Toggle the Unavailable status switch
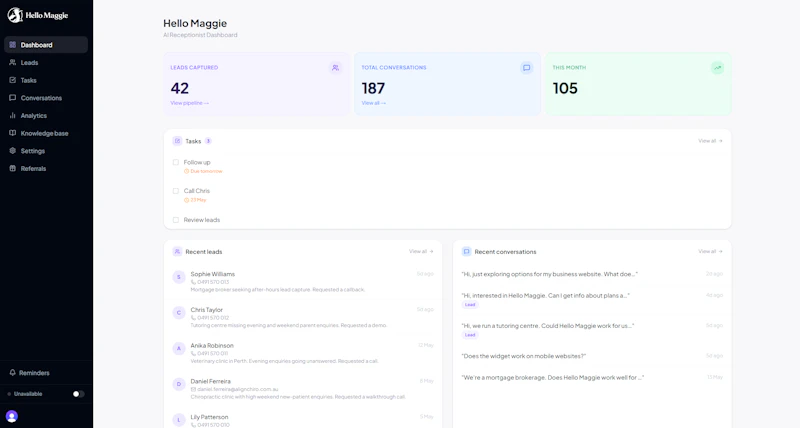 point(78,394)
